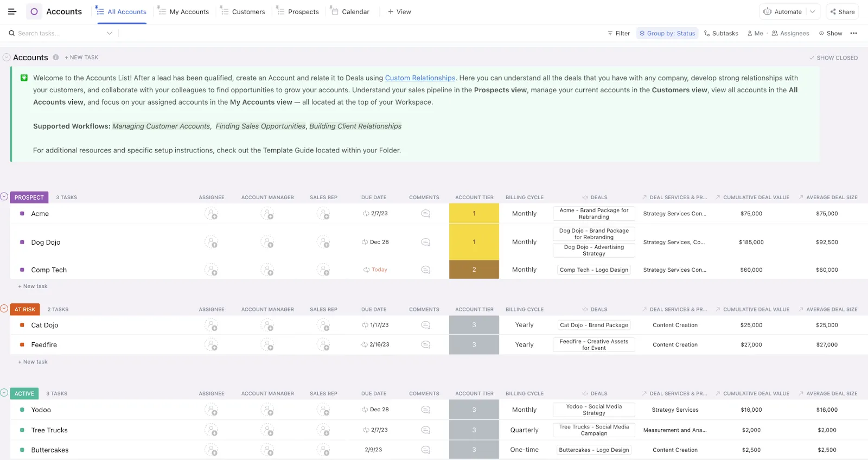This screenshot has height=460, width=868.
Task: Focus the Search tasks field
Action: (60, 33)
